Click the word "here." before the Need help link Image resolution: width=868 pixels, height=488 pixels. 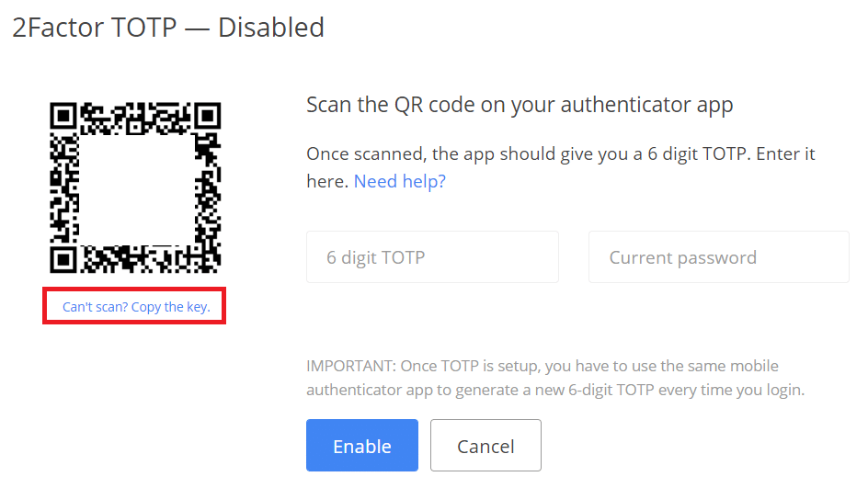tap(327, 181)
